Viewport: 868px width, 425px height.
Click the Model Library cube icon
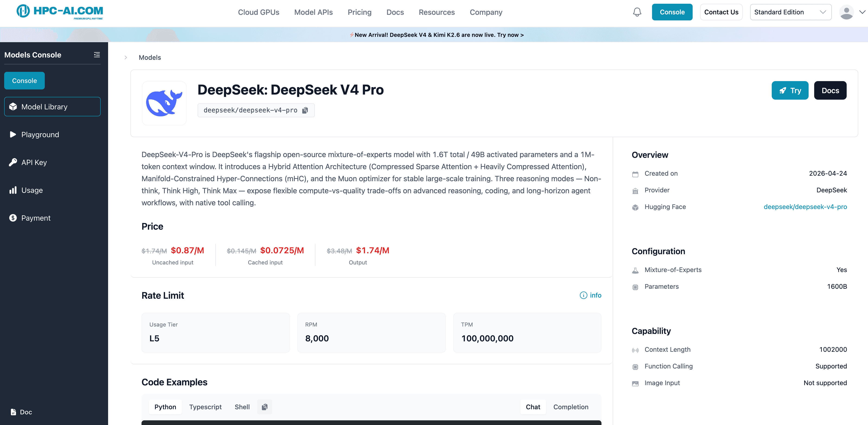(13, 107)
